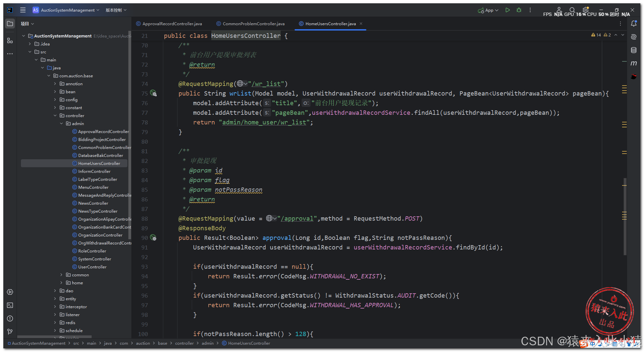644x352 pixels.
Task: Open the AuctionSystemManagement project dropdown
Action: [x=66, y=10]
